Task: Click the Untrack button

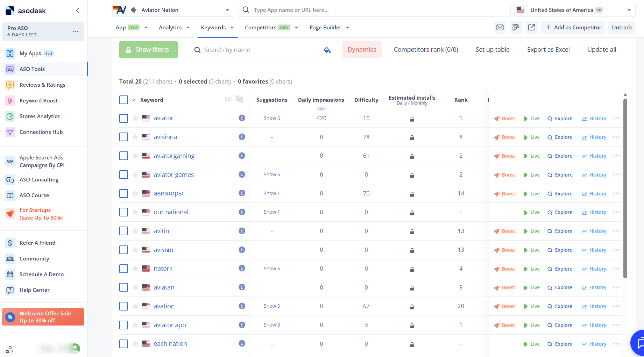Action: click(x=622, y=27)
